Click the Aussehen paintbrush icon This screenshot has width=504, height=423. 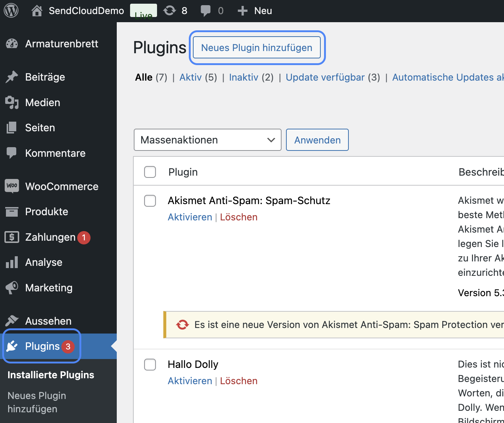tap(12, 321)
